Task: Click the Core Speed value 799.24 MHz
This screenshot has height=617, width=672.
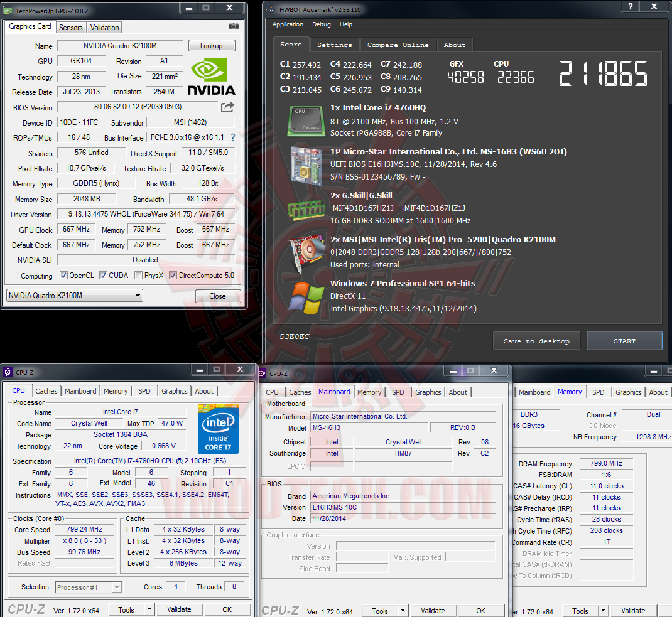Action: [x=84, y=529]
